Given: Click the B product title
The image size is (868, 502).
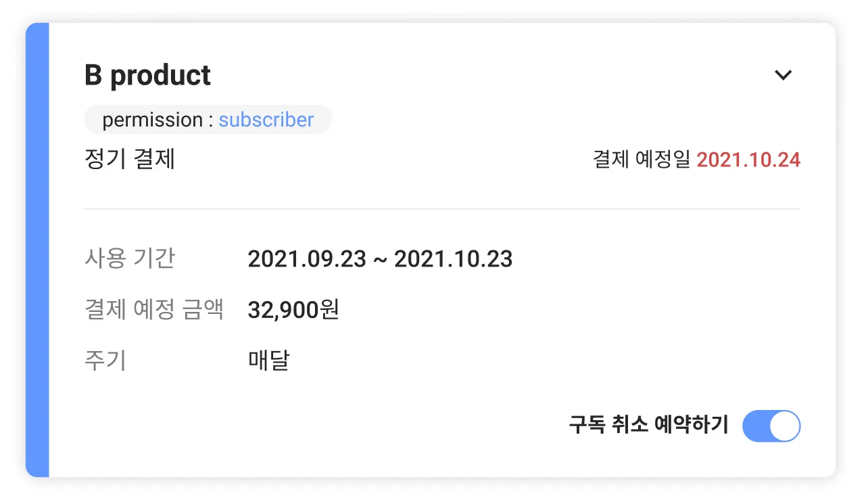Looking at the screenshot, I should (x=147, y=75).
